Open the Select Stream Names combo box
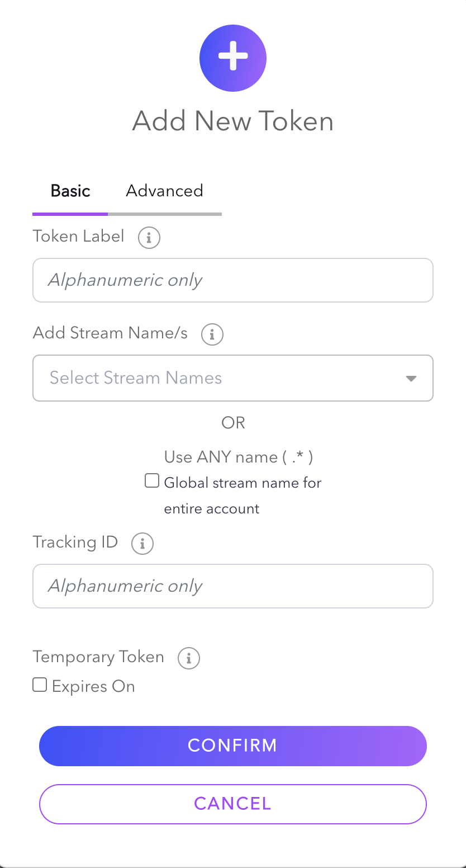This screenshot has width=466, height=868. point(224,378)
